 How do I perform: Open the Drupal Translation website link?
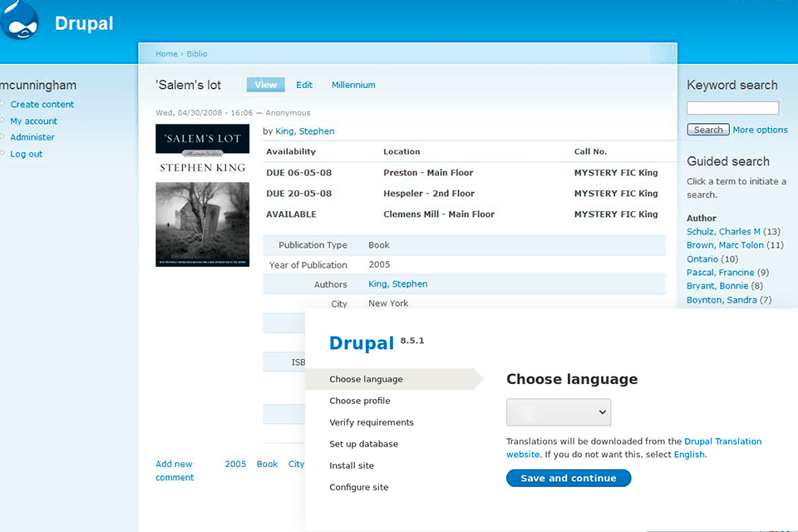coord(722,441)
